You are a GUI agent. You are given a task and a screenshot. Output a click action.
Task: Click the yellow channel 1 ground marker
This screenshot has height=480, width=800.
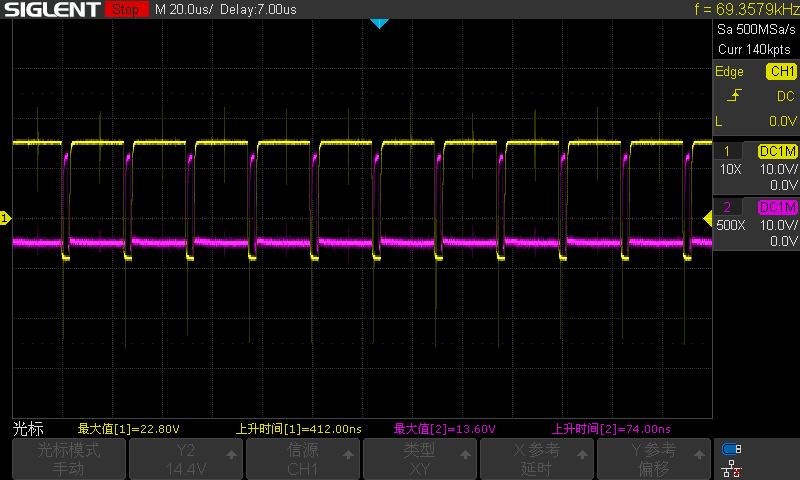(x=5, y=217)
